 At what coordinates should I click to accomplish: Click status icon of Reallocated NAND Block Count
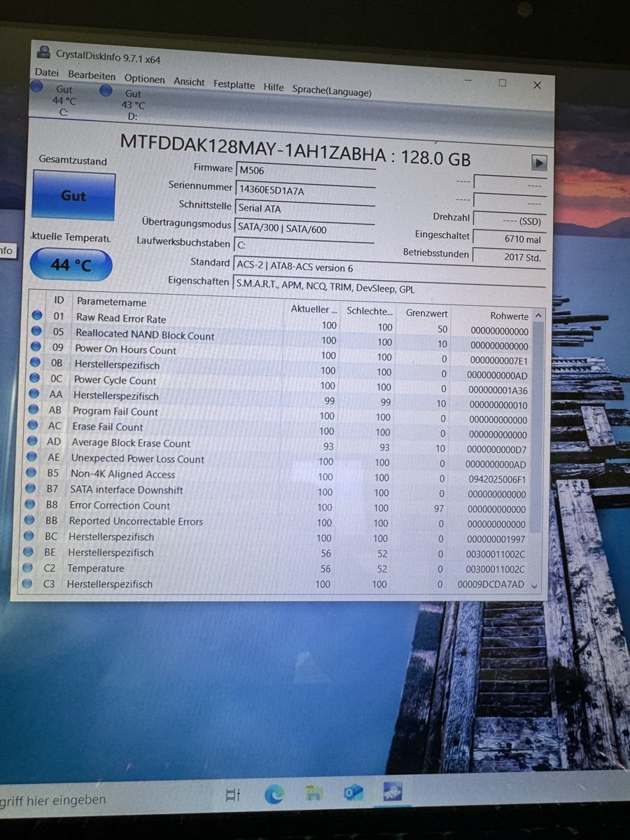coord(36,331)
